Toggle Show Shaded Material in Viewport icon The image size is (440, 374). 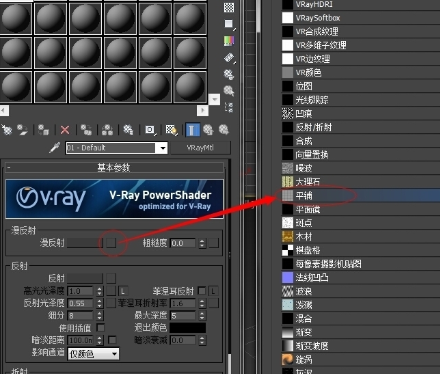(x=172, y=130)
